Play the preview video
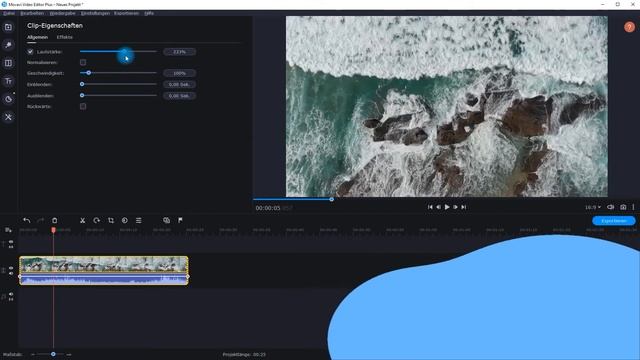Viewport: 640px width, 360px height. pyautogui.click(x=447, y=207)
